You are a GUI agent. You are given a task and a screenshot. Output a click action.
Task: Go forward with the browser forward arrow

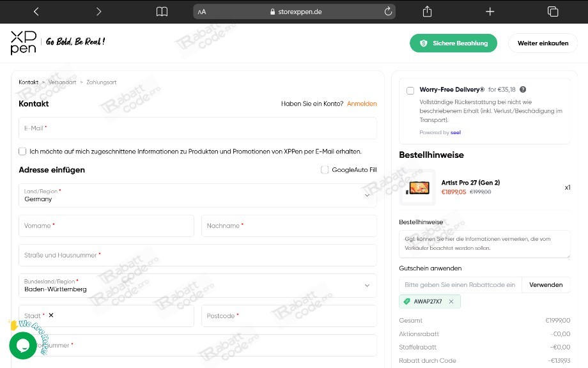[x=98, y=11]
